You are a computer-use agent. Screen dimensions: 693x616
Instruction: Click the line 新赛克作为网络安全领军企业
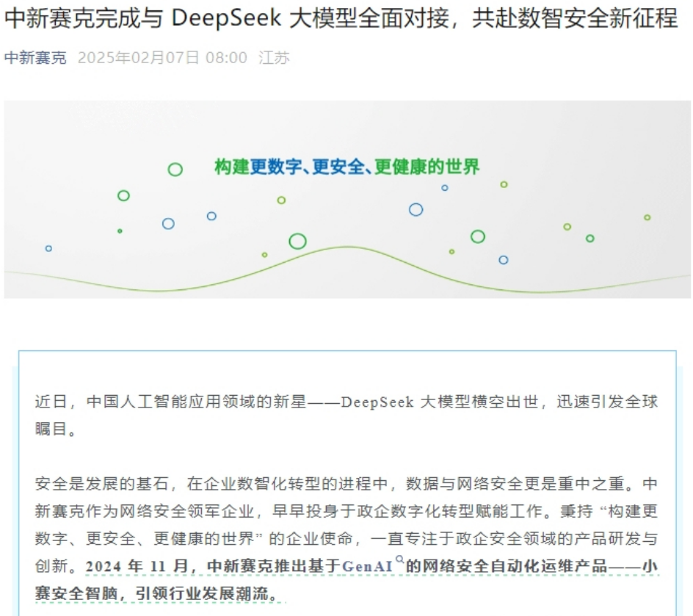coord(346,511)
